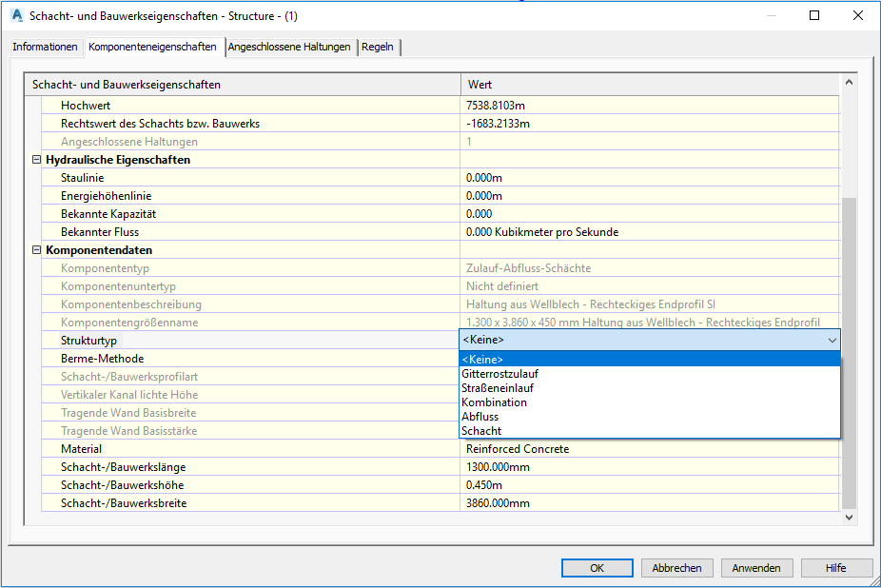Screen dimensions: 881x588
Task: Click the scrollbar down arrow
Action: 850,517
